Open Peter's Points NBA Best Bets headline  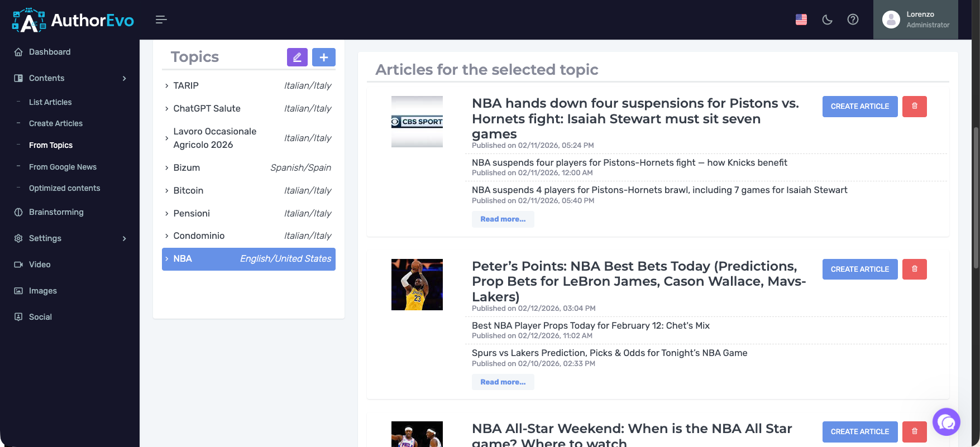point(639,281)
